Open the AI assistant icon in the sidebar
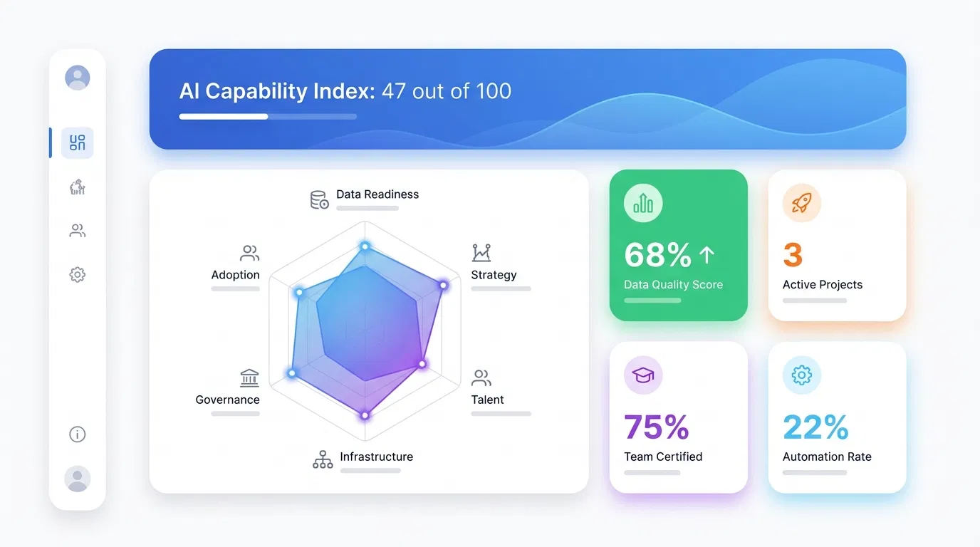This screenshot has height=547, width=980. (x=76, y=187)
